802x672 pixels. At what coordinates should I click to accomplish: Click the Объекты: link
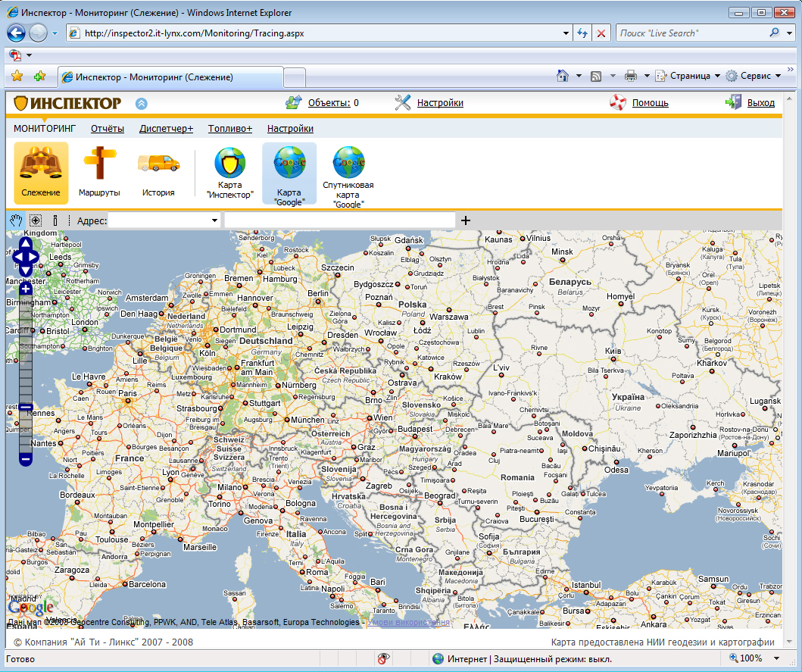329,103
